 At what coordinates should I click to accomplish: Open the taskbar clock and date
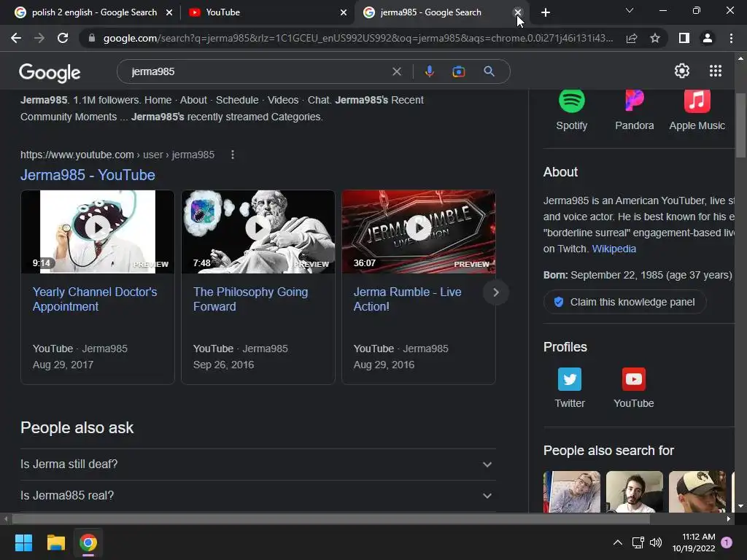click(694, 542)
